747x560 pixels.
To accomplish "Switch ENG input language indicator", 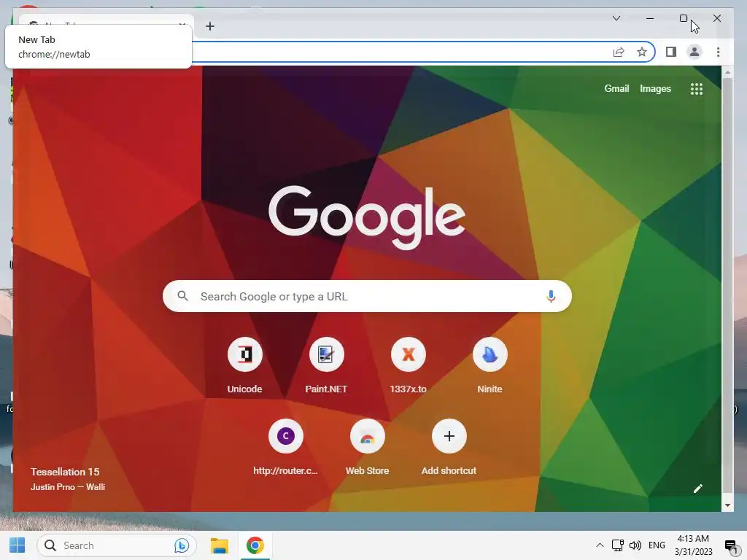I will (657, 545).
